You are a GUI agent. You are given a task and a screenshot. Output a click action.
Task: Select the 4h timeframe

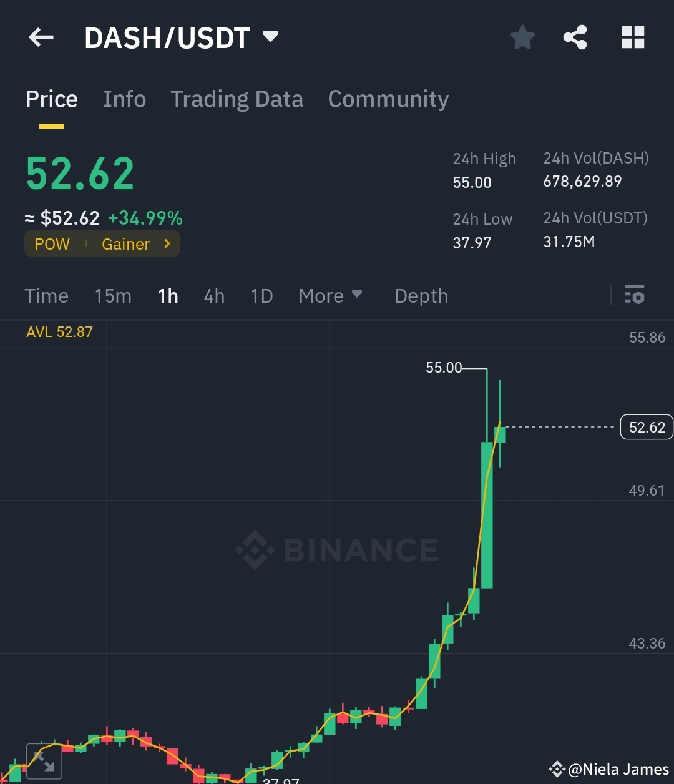point(214,296)
